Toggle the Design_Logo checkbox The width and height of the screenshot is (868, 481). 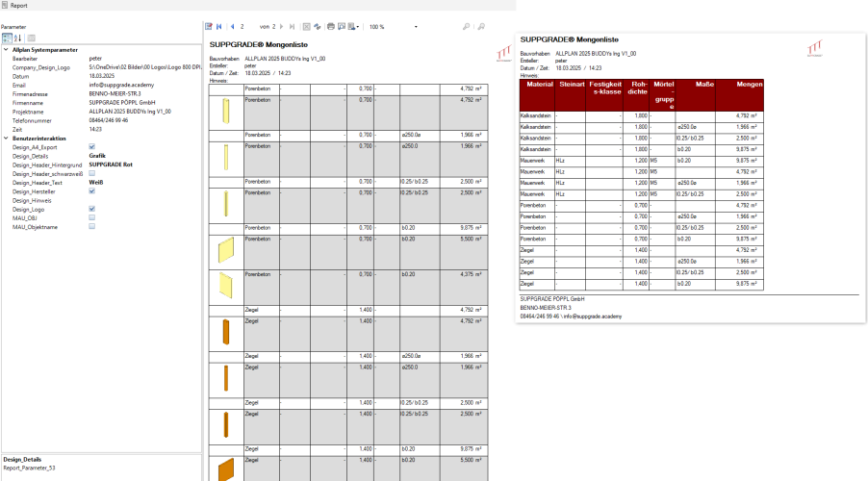tap(91, 208)
